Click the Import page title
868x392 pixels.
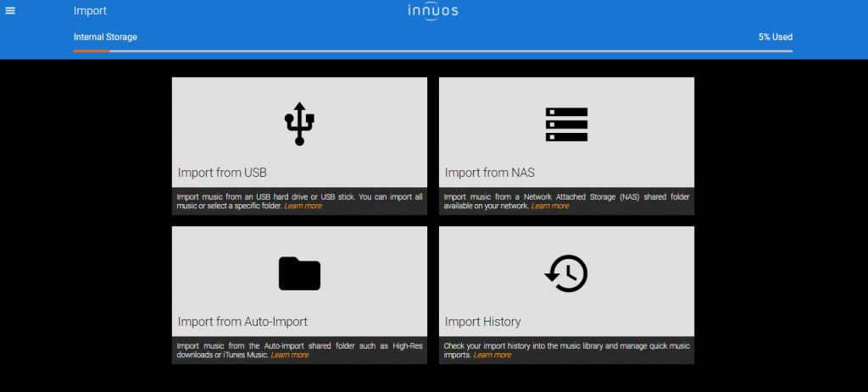[90, 10]
